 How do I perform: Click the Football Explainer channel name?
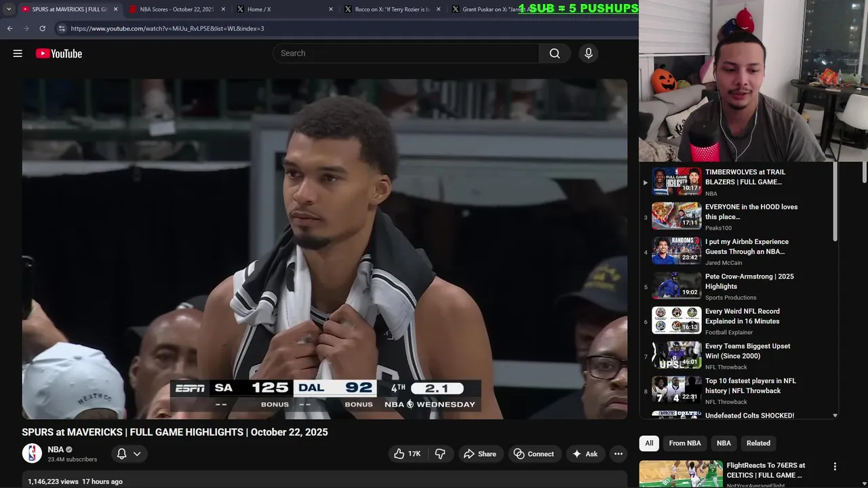[729, 333]
